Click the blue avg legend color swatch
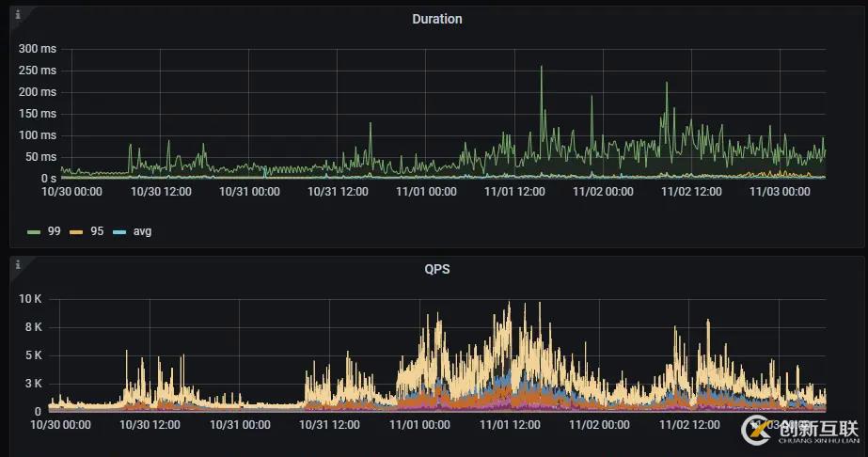Viewport: 868px width, 457px height. point(119,232)
